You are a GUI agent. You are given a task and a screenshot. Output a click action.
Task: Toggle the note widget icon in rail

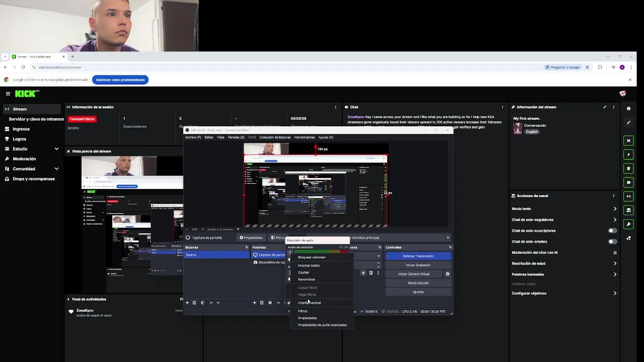[628, 168]
